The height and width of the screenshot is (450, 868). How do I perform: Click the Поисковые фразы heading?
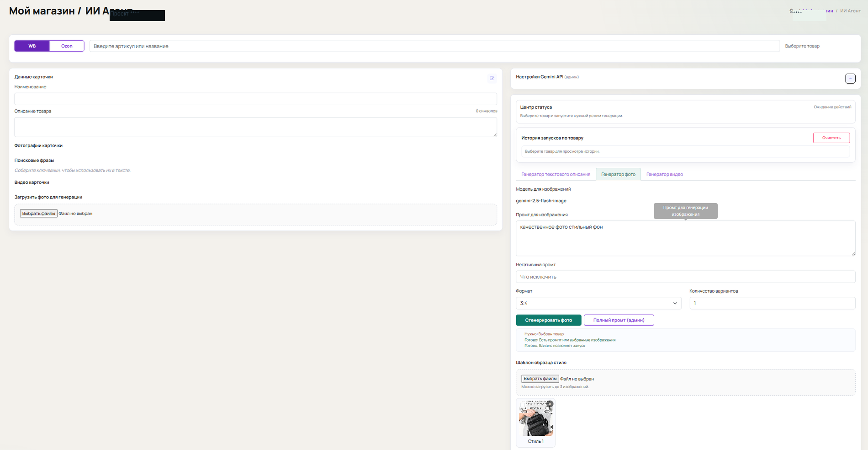[34, 161]
